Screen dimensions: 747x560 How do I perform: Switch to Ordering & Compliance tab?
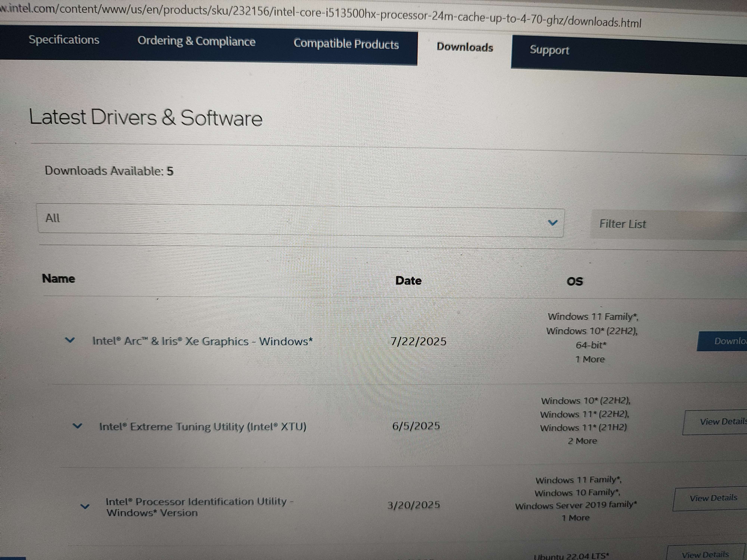click(196, 41)
